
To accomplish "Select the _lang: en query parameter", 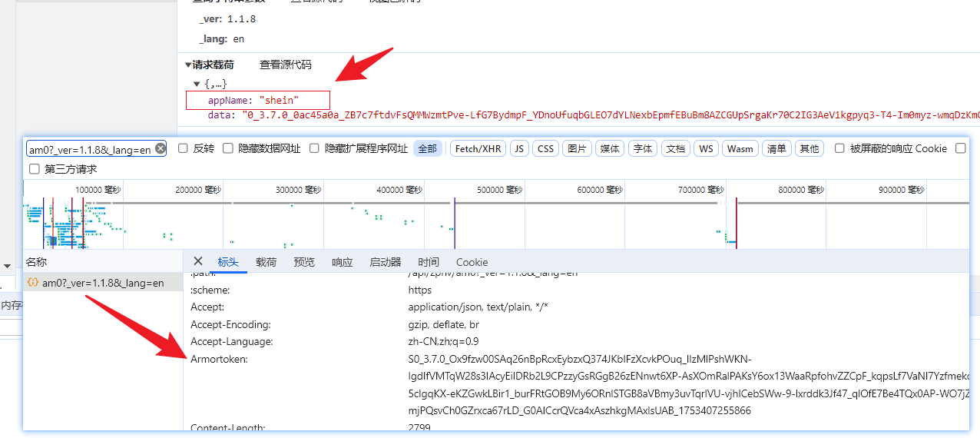I will (x=222, y=38).
